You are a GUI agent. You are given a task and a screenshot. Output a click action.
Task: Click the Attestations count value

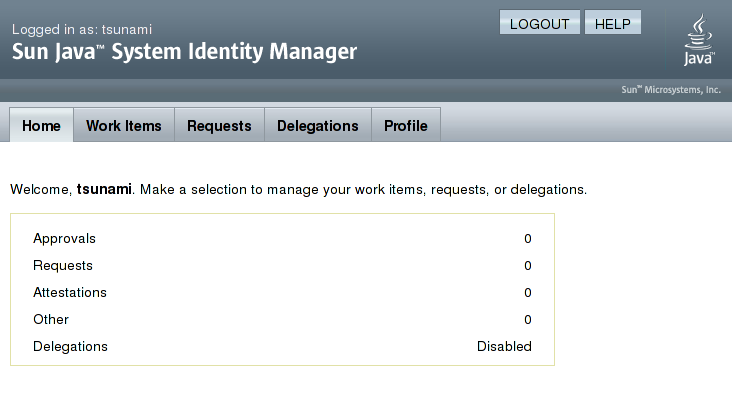tap(528, 293)
